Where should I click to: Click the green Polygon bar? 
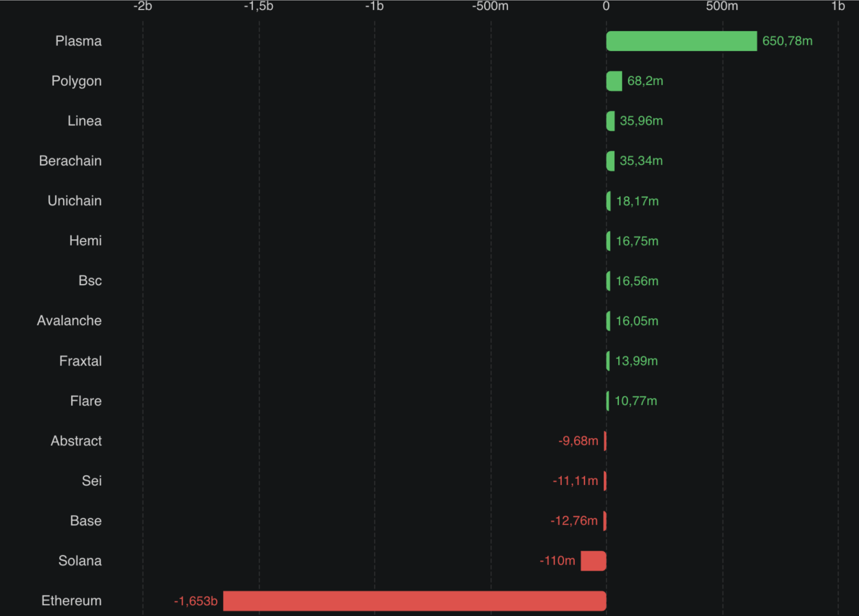[614, 81]
